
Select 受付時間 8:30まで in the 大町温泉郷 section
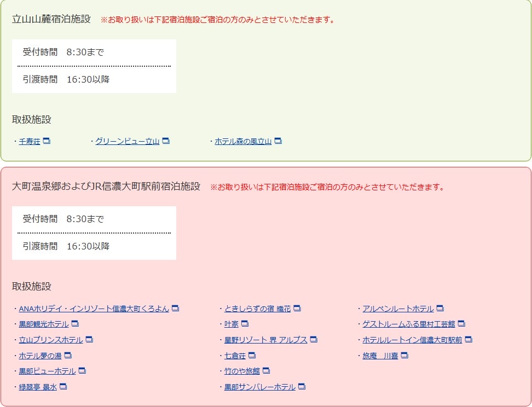click(x=63, y=219)
